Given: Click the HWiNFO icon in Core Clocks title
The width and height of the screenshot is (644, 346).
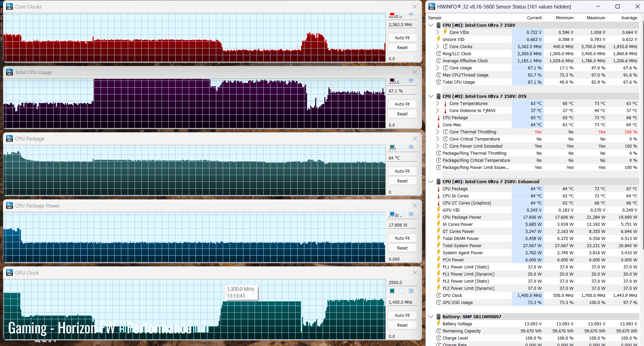Looking at the screenshot, I should click(9, 6).
